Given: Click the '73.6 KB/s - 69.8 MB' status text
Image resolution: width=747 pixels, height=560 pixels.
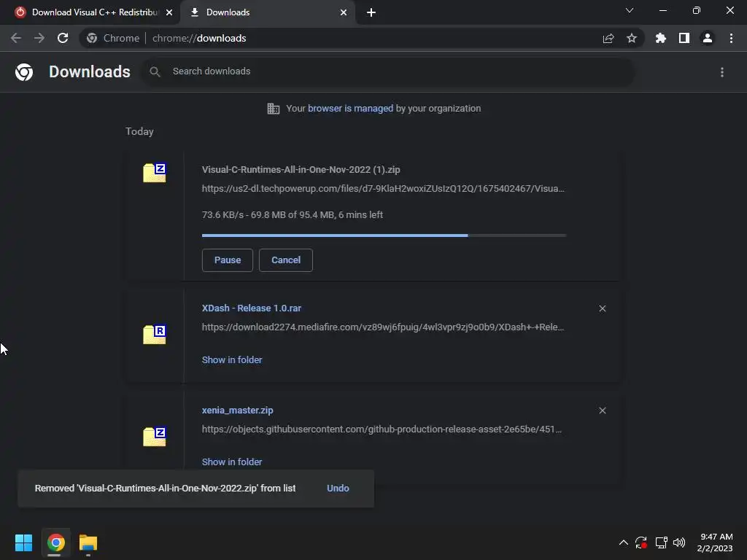Looking at the screenshot, I should 292,215.
